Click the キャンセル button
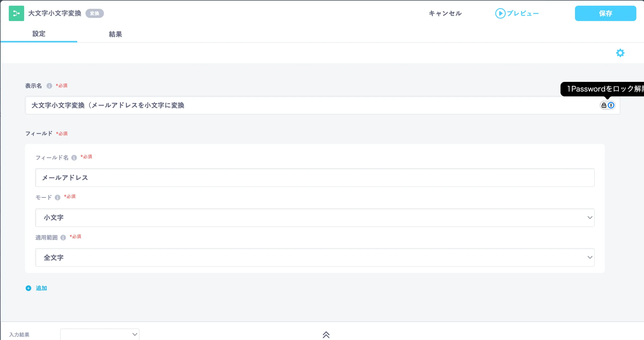Viewport: 644px width, 340px height. (x=445, y=13)
